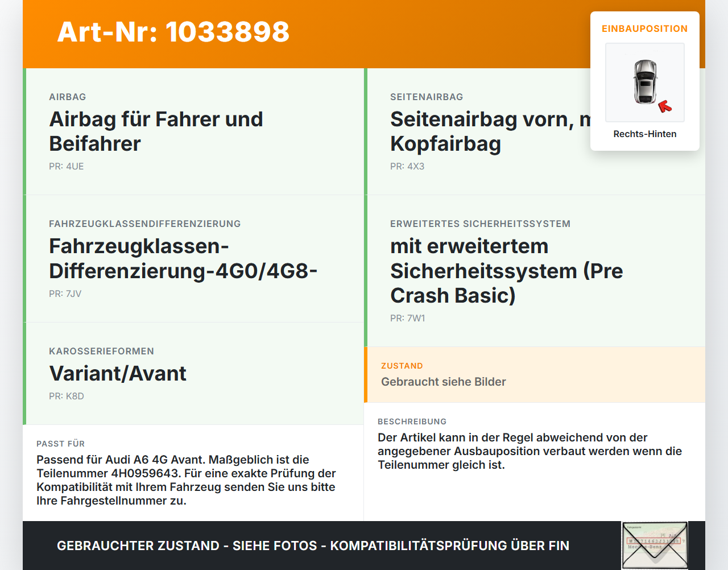Click the AIRBAG category label
This screenshot has width=728, height=570.
pos(68,97)
